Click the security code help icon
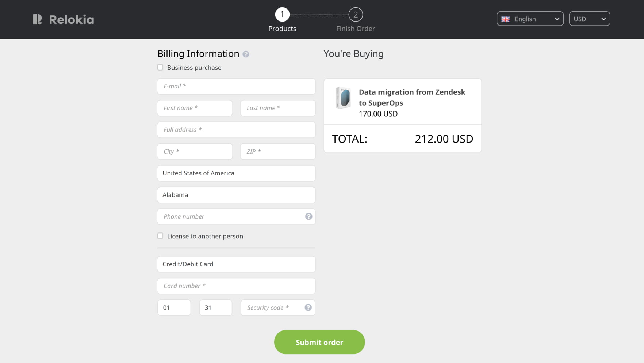Viewport: 644px width, 363px height. coord(308,307)
